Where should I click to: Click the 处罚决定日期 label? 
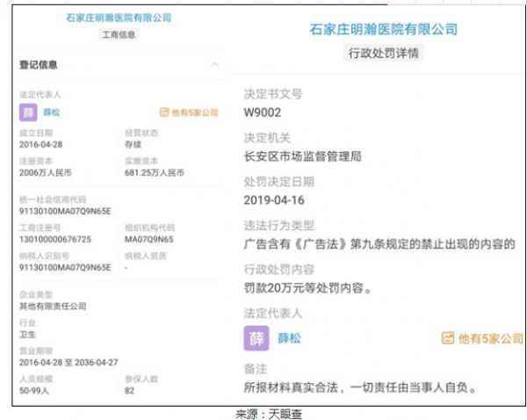tap(279, 182)
